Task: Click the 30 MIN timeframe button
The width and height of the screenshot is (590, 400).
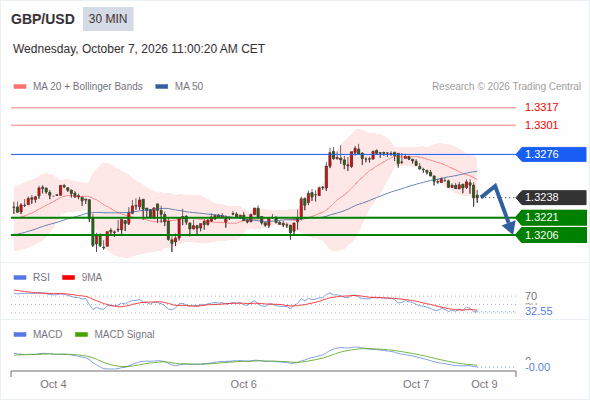Action: pos(108,19)
